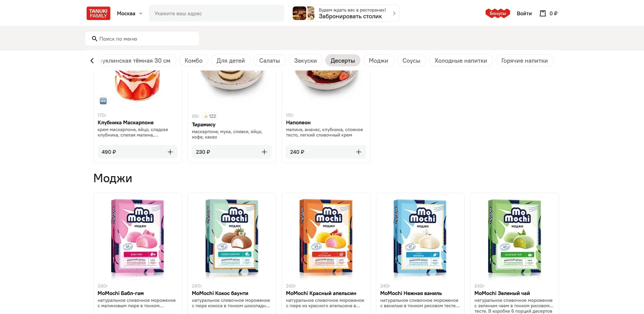644x314 pixels.
Task: Click the red Бонусы badge
Action: tap(497, 14)
